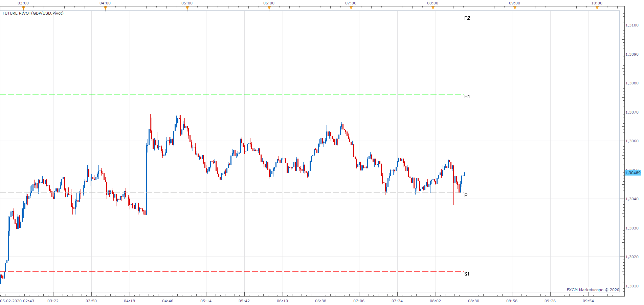The image size is (644, 305).
Task: Click the 1,3030 price axis label
Action: 632,228
